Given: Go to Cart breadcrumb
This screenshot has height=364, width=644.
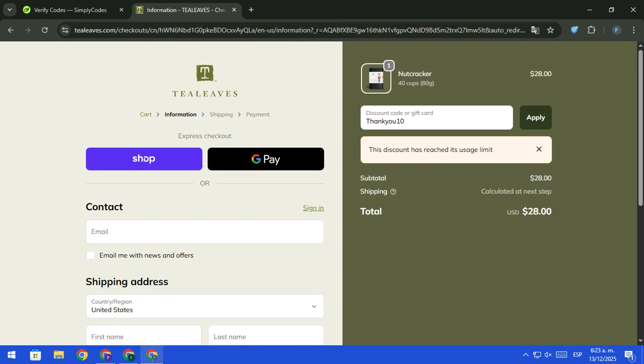Looking at the screenshot, I should (146, 114).
